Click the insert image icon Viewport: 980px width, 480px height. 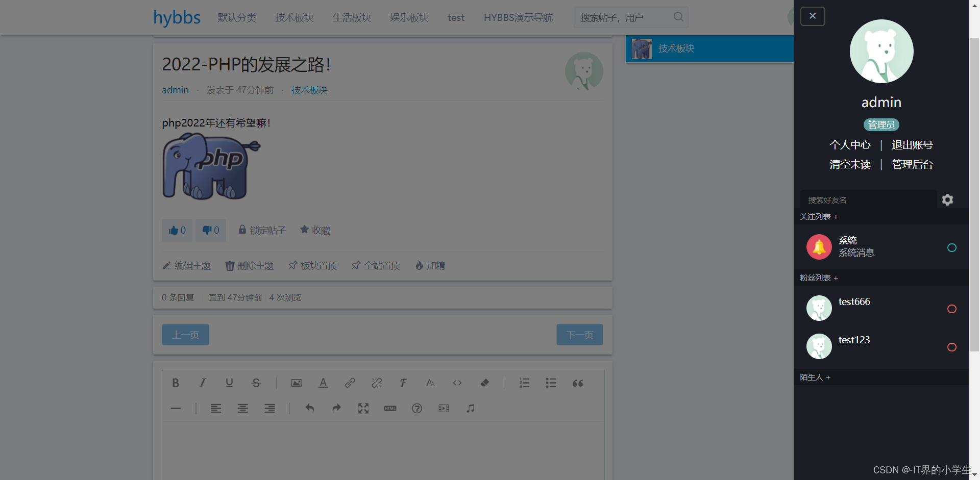pos(297,383)
